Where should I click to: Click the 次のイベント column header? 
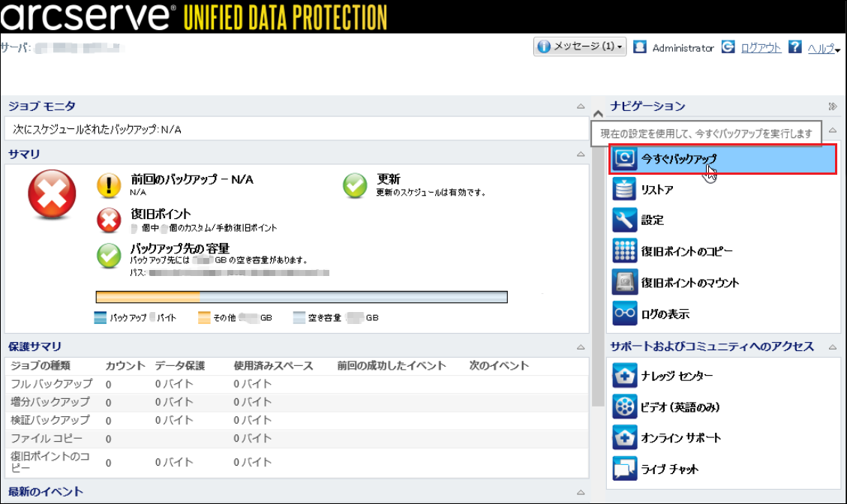(x=499, y=366)
